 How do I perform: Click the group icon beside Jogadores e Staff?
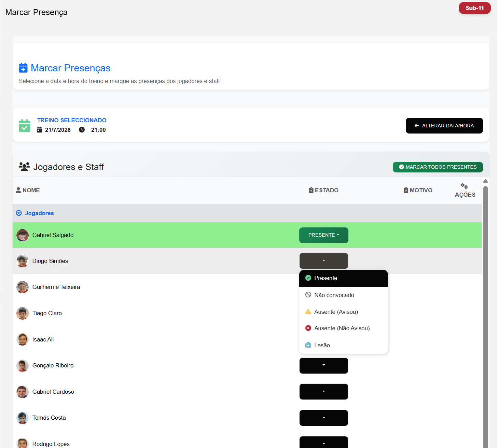click(x=24, y=167)
